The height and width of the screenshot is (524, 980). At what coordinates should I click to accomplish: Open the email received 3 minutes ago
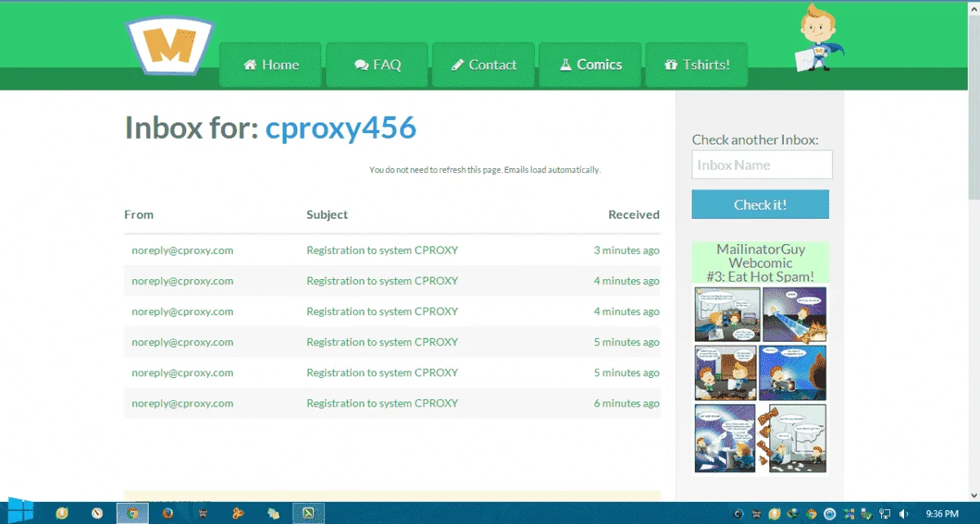tap(392, 251)
